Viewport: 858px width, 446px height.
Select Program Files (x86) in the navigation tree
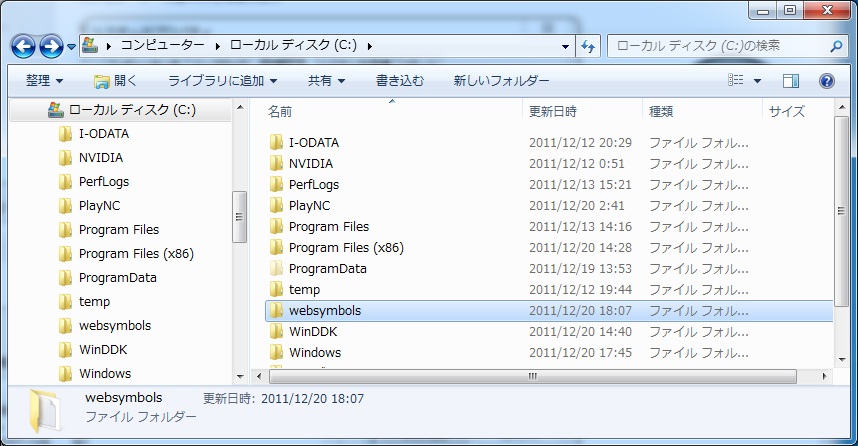coord(136,254)
